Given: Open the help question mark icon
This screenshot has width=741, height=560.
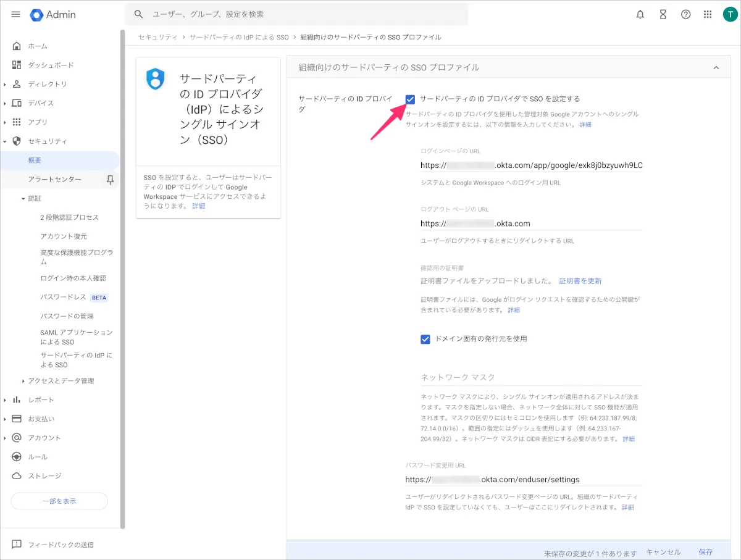Looking at the screenshot, I should [x=685, y=14].
